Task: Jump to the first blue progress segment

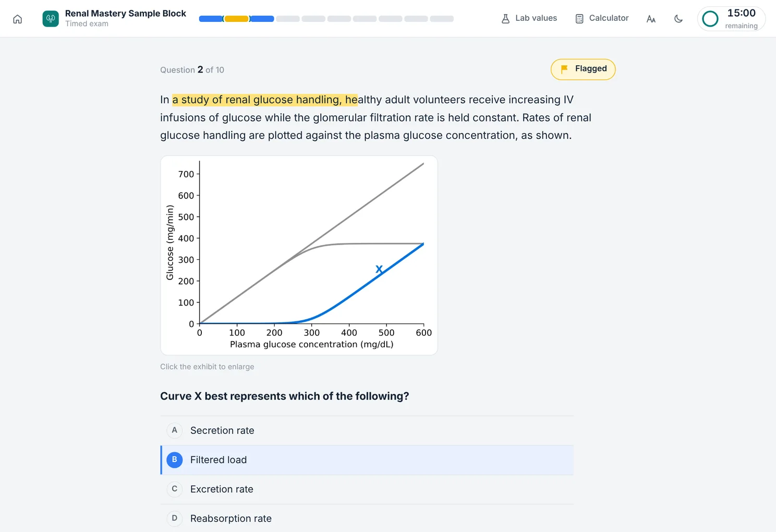Action: (211, 19)
